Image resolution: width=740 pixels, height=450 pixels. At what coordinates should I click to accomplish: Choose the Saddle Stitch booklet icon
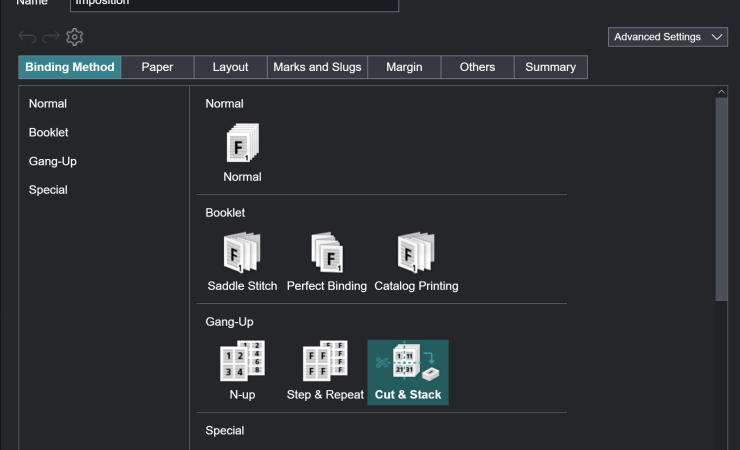click(242, 254)
